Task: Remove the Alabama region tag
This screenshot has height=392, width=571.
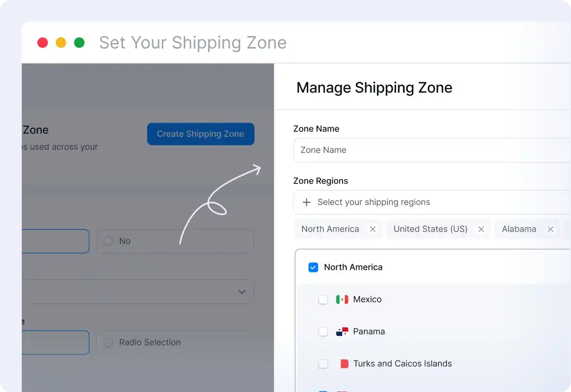Action: coord(551,229)
